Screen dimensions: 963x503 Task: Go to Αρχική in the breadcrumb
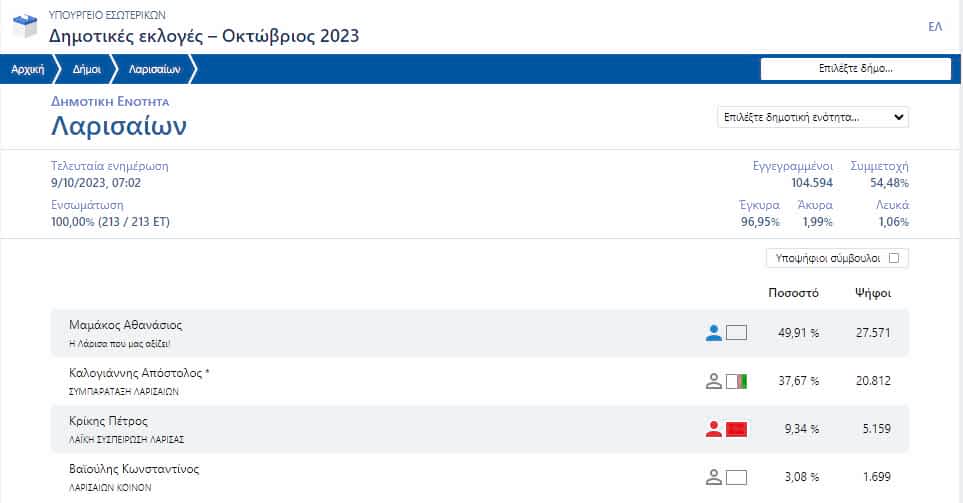pos(27,69)
